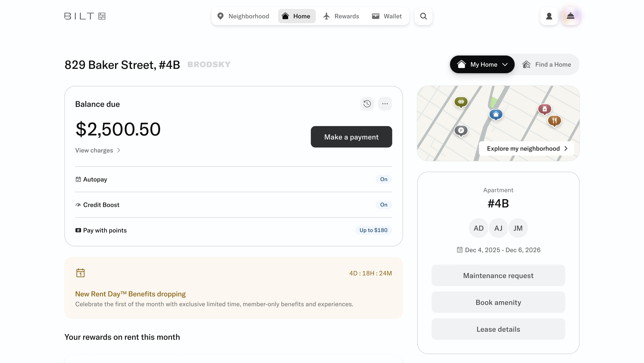Click Find a Home option
The image size is (644, 363).
pos(547,64)
